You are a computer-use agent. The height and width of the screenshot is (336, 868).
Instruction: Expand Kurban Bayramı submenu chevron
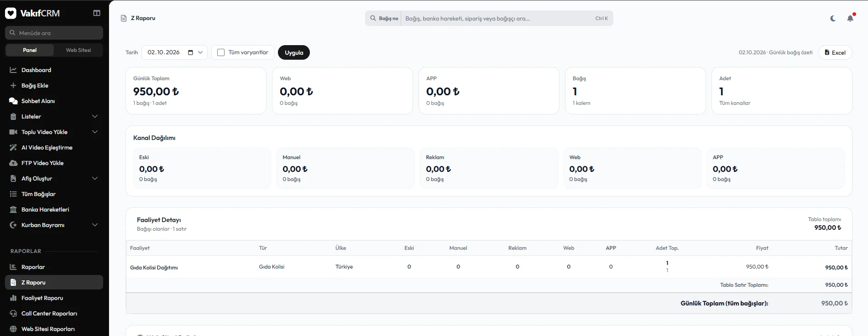point(95,225)
